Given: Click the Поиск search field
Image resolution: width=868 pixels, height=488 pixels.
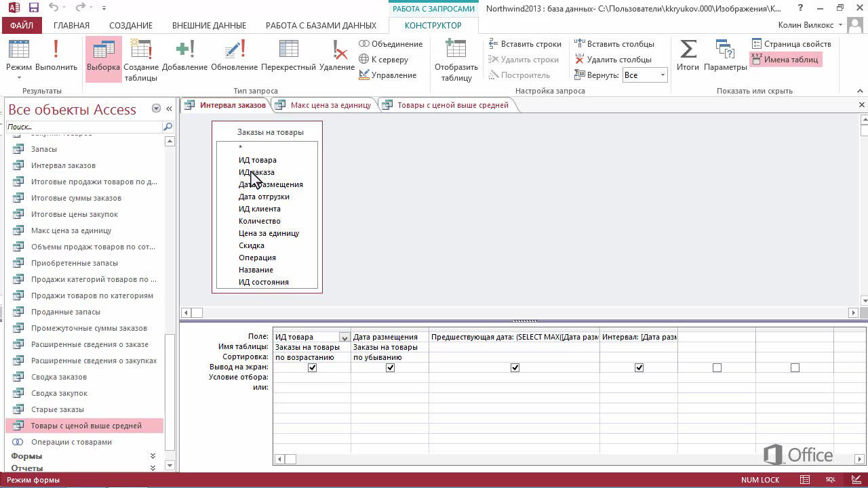Looking at the screenshot, I should (x=84, y=127).
